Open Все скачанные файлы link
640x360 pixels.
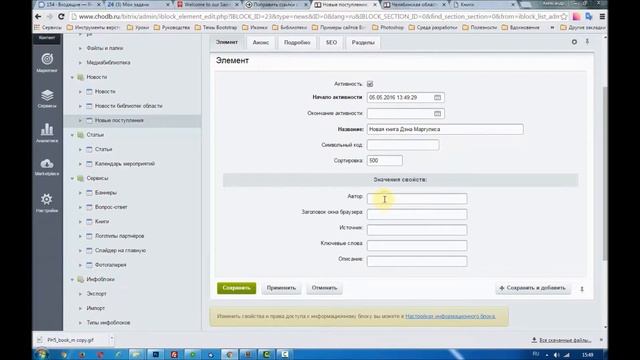click(x=562, y=340)
